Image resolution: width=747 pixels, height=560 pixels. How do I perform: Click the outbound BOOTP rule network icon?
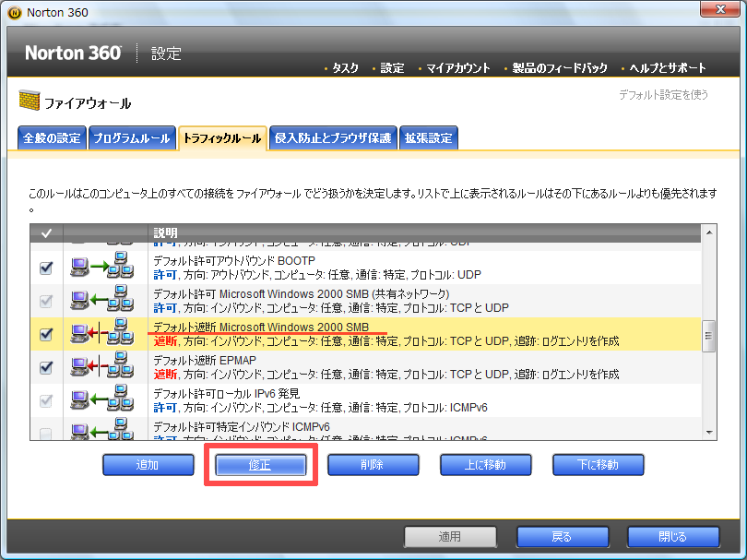pos(105,268)
